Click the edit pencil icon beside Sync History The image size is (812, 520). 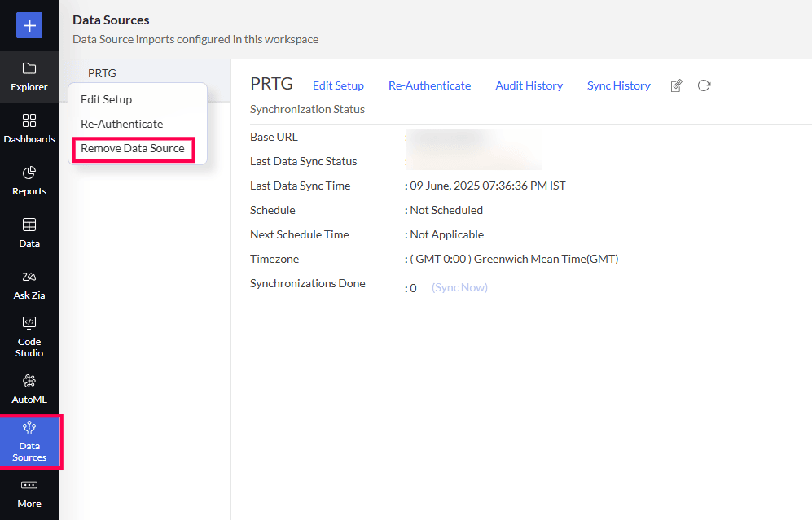676,85
